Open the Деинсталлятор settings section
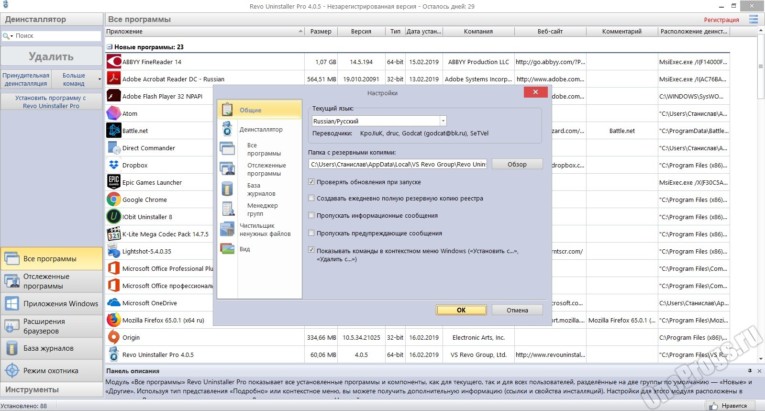 tap(260, 129)
